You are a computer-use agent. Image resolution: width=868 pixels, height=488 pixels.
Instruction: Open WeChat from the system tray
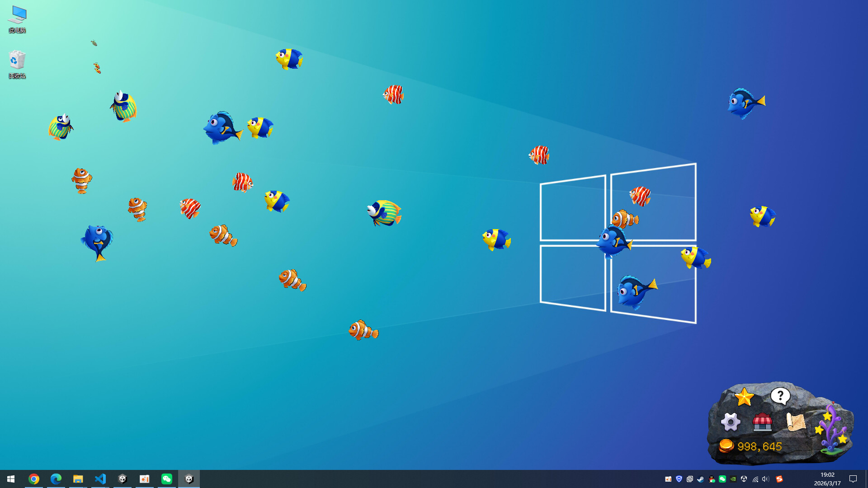coord(723,479)
